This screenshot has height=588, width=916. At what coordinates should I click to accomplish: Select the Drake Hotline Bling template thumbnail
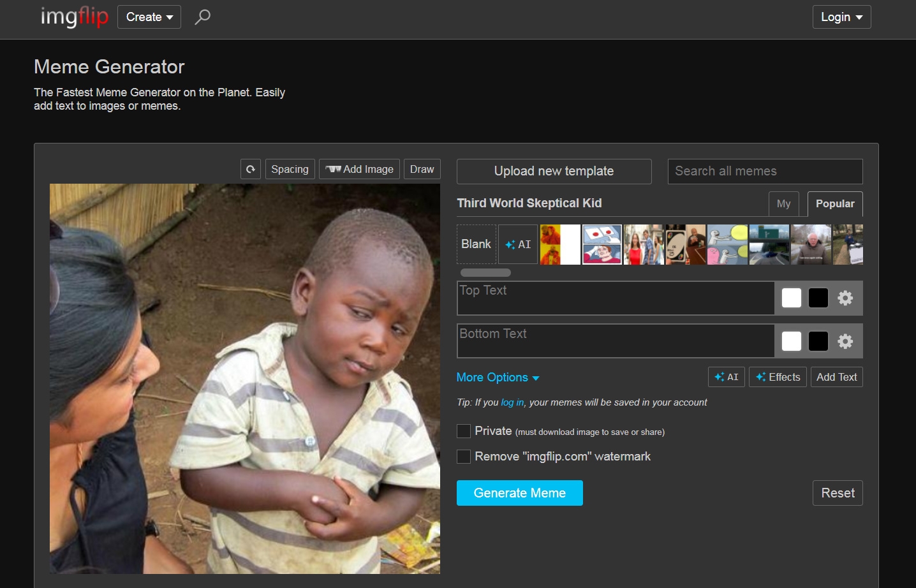[560, 244]
